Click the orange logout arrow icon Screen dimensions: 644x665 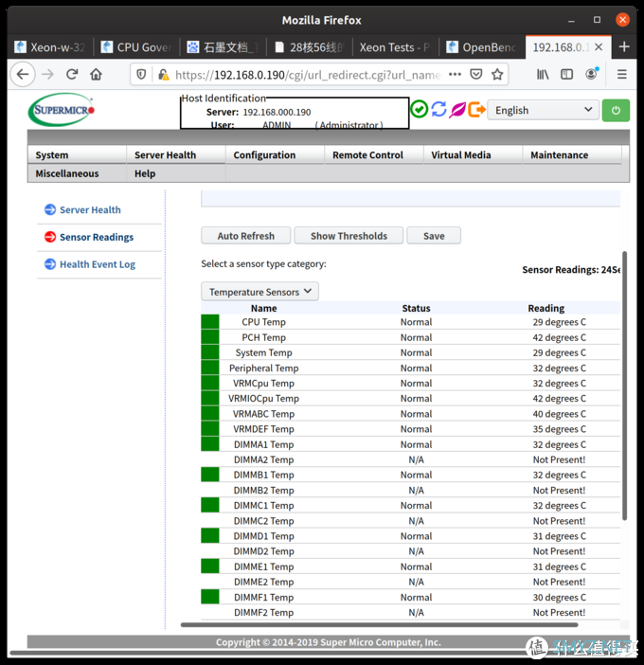(477, 109)
